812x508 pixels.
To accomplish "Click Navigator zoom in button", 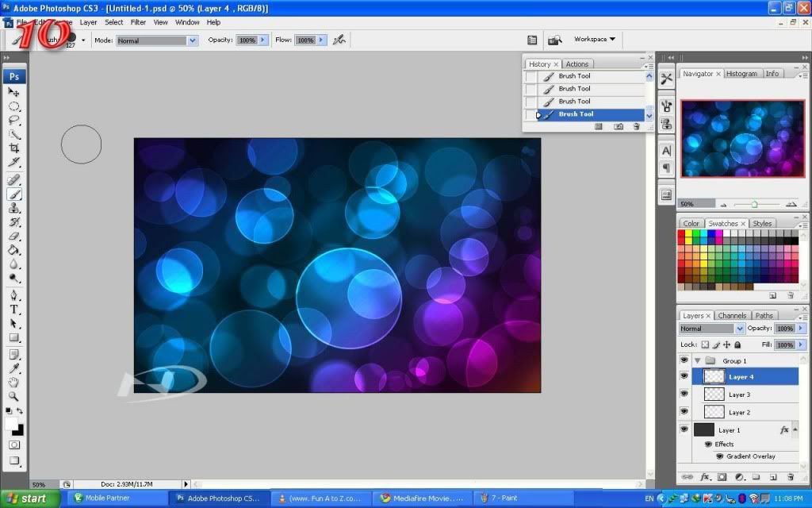I will click(x=791, y=204).
